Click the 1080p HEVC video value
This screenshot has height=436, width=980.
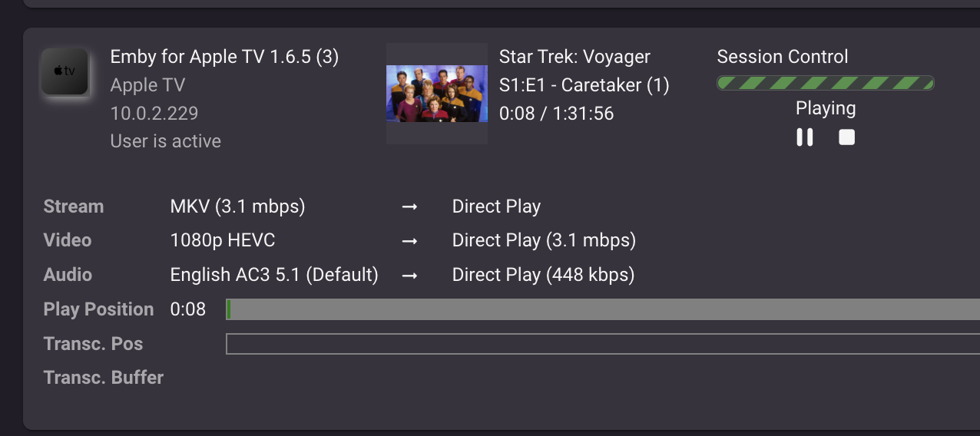pos(222,240)
